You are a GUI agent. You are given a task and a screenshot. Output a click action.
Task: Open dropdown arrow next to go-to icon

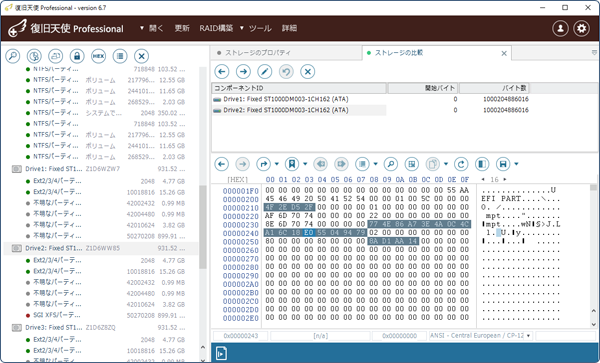pyautogui.click(x=277, y=164)
